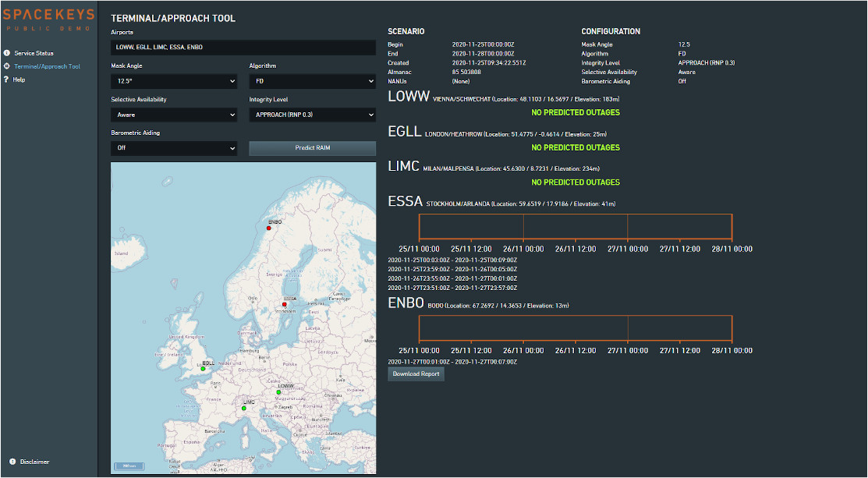This screenshot has width=868, height=478.
Task: Click the Predict RAIM button
Action: (x=312, y=147)
